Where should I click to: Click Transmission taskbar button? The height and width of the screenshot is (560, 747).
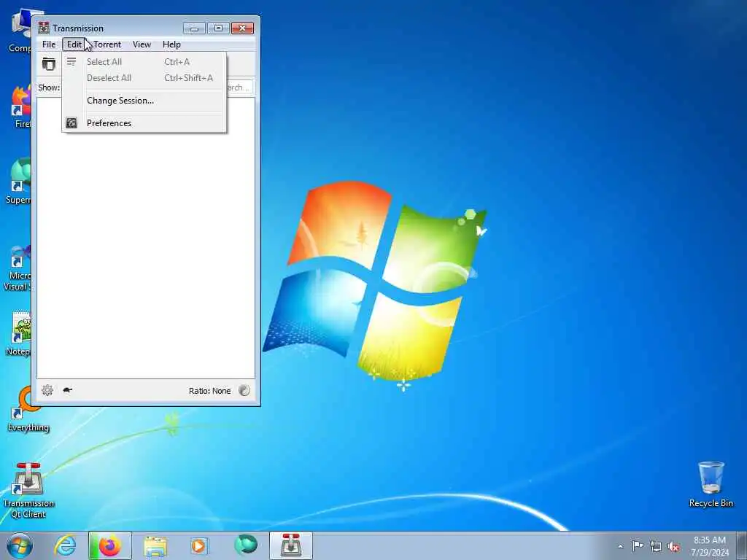(x=291, y=545)
